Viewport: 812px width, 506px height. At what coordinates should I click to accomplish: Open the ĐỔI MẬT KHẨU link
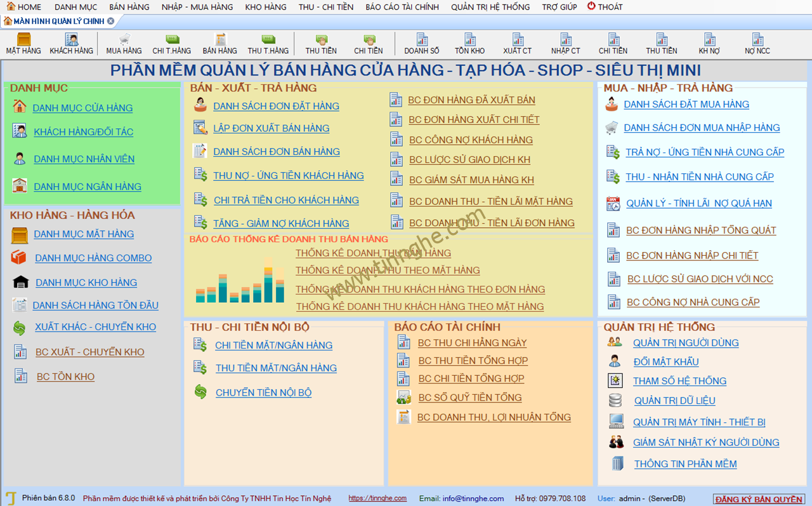tap(665, 362)
